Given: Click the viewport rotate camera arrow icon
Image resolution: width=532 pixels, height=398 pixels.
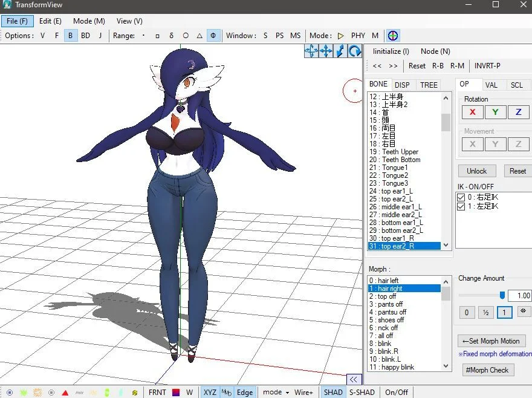Looking at the screenshot, I should pos(354,51).
